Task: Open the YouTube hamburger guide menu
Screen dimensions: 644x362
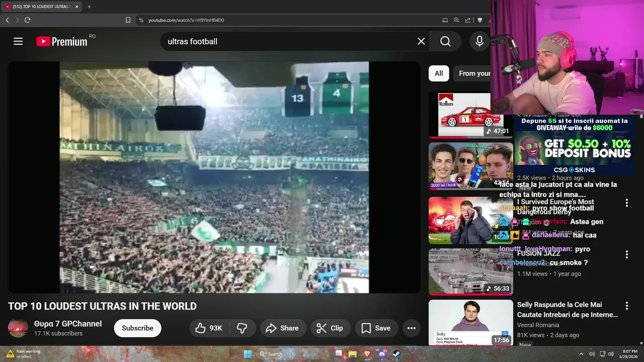Action: (x=18, y=41)
